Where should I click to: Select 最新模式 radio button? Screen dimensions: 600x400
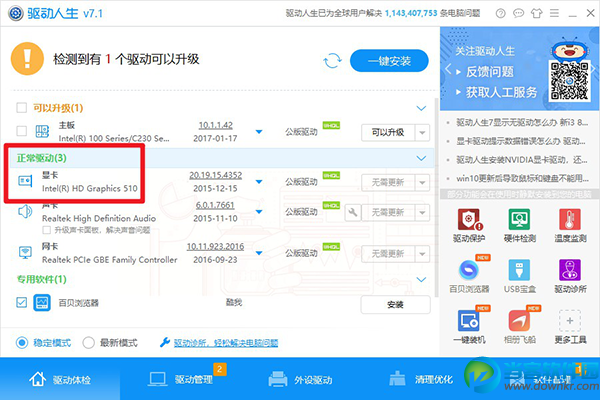tap(88, 343)
